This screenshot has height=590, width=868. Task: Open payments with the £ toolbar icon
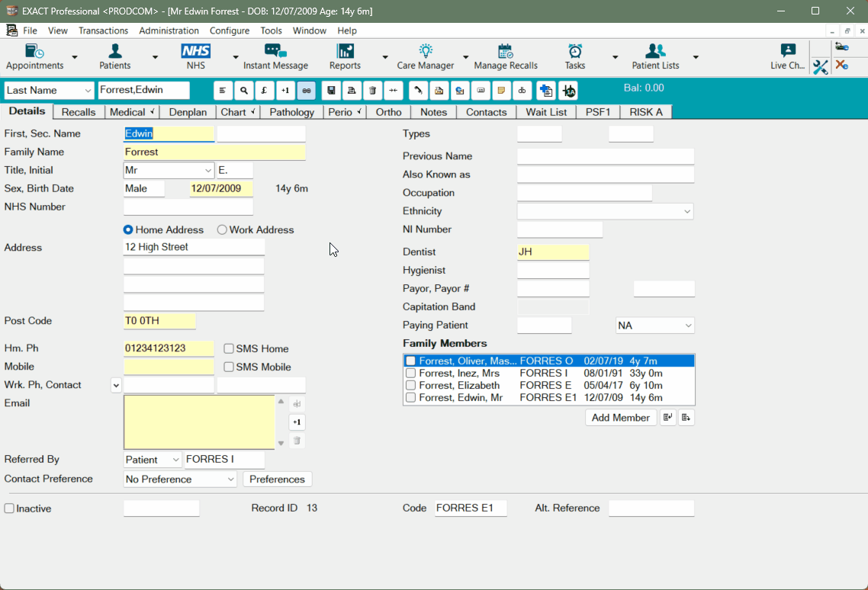click(264, 90)
